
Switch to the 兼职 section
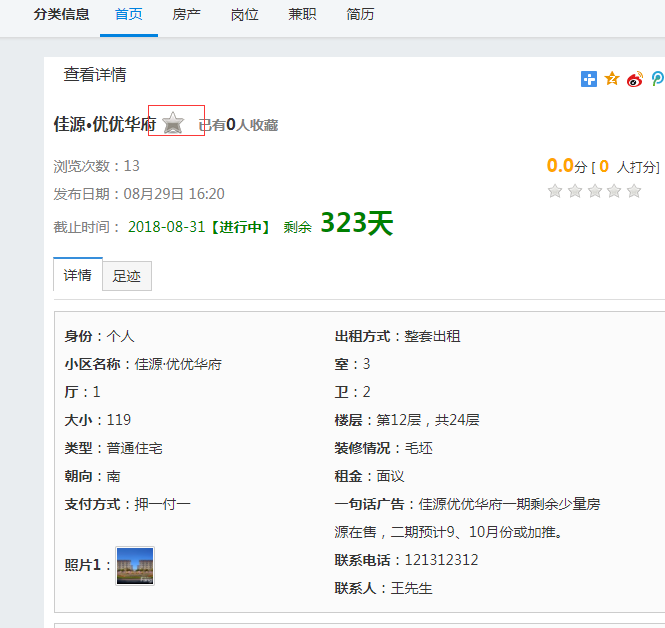coord(302,15)
